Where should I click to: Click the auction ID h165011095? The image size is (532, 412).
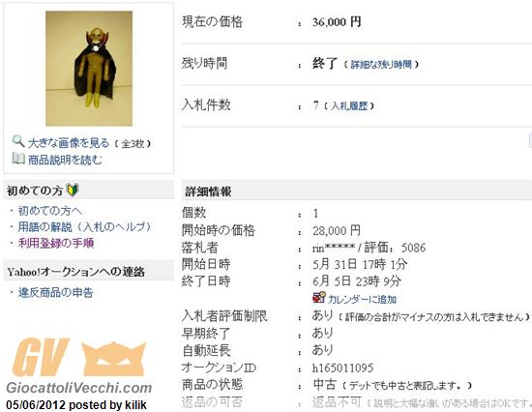pyautogui.click(x=342, y=368)
